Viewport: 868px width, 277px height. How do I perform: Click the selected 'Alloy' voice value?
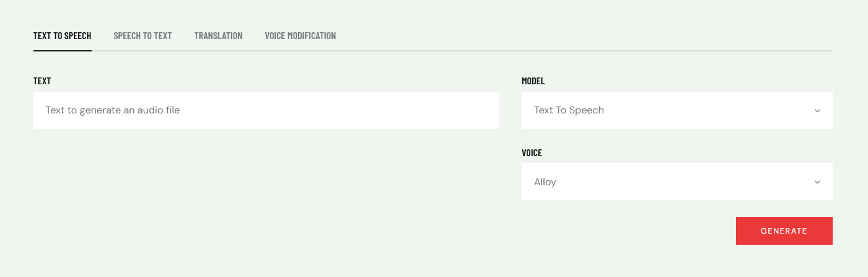pyautogui.click(x=545, y=182)
